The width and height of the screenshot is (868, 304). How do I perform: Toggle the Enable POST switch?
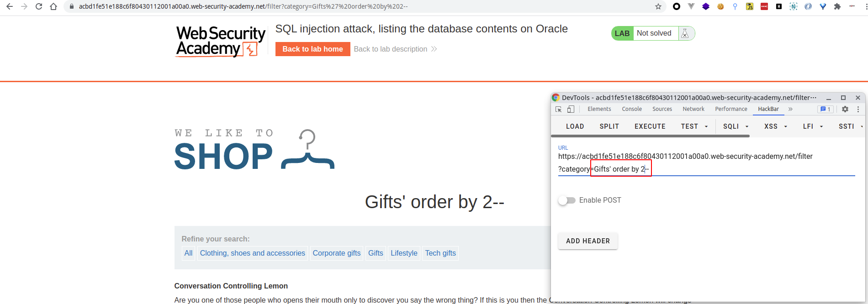click(x=567, y=200)
